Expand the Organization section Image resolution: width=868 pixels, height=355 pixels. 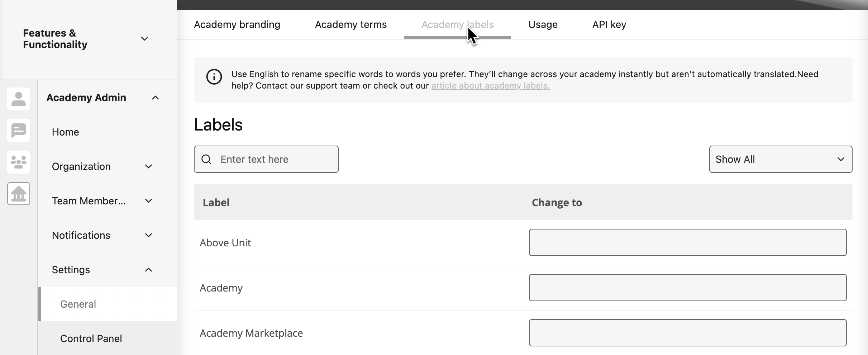tap(149, 166)
